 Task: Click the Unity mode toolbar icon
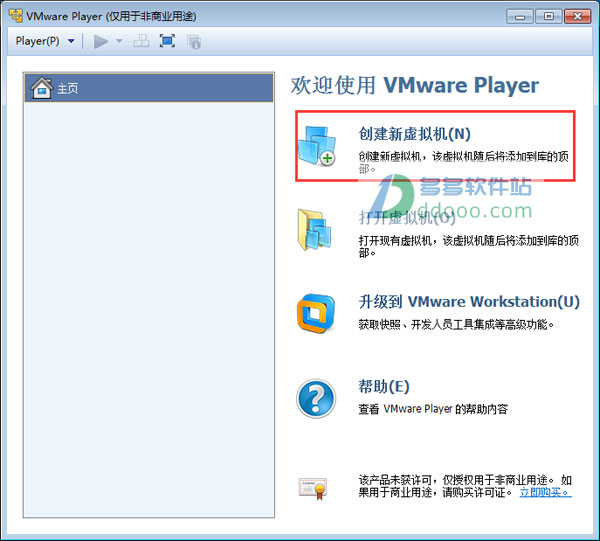coord(194,41)
